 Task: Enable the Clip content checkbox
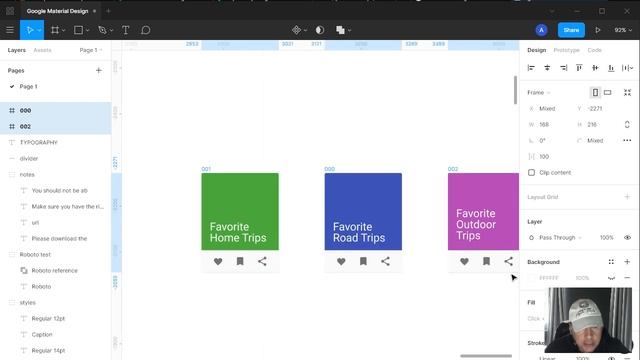pos(531,173)
